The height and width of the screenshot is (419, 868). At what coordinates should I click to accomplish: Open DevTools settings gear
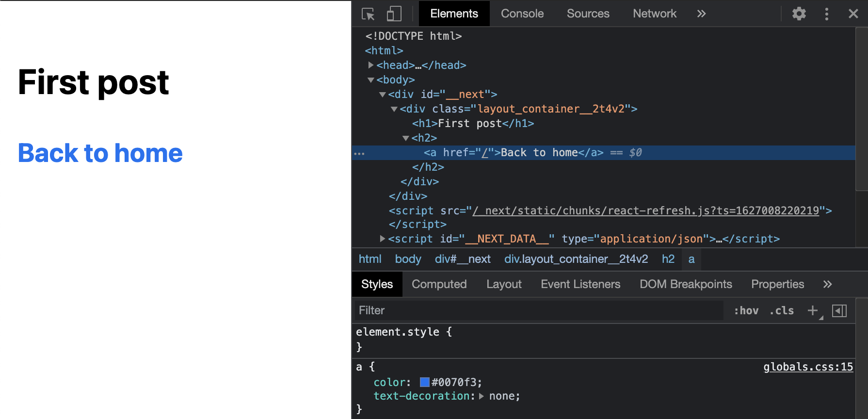(x=799, y=14)
